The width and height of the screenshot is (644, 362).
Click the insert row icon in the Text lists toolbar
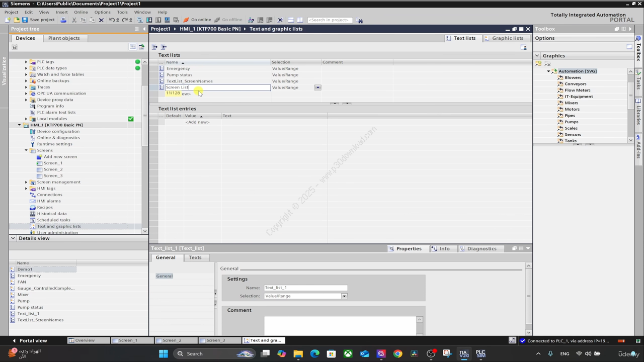(x=154, y=47)
